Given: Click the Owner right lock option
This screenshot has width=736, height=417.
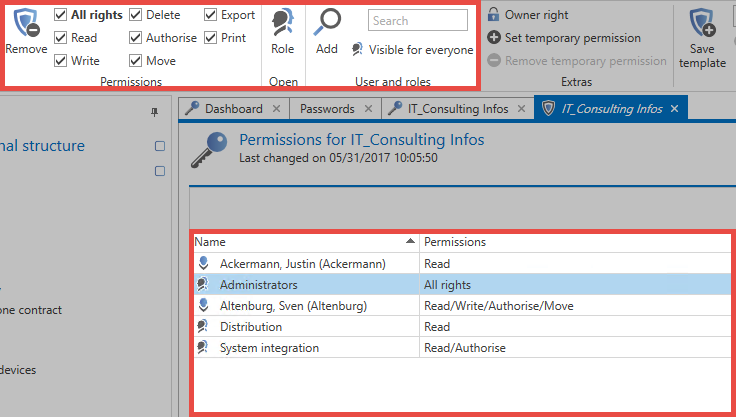Looking at the screenshot, I should (528, 15).
